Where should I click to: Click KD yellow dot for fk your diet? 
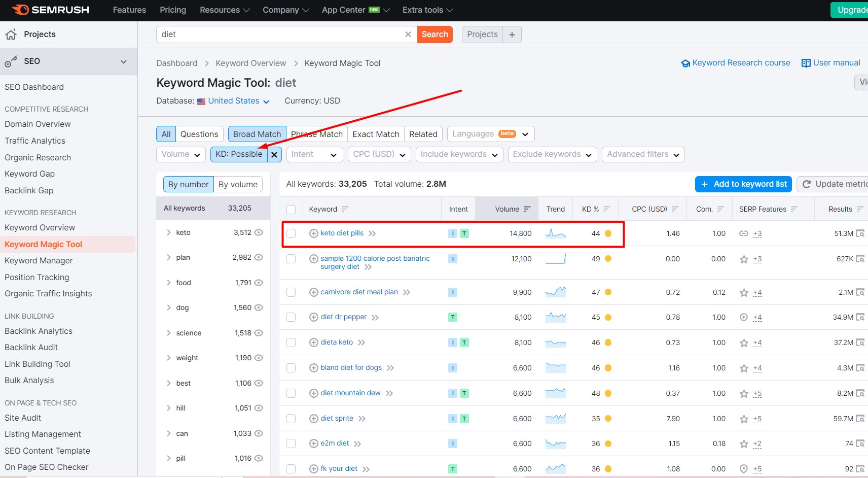point(608,469)
